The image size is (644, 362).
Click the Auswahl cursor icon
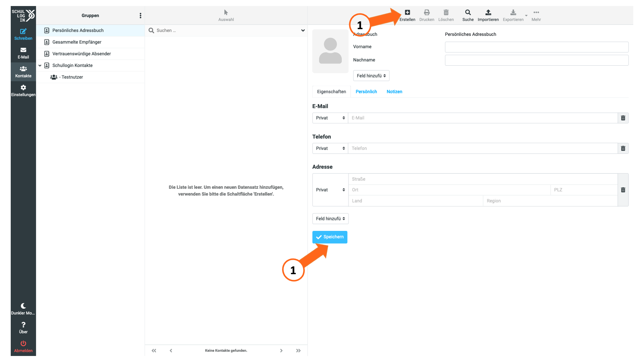226,15
